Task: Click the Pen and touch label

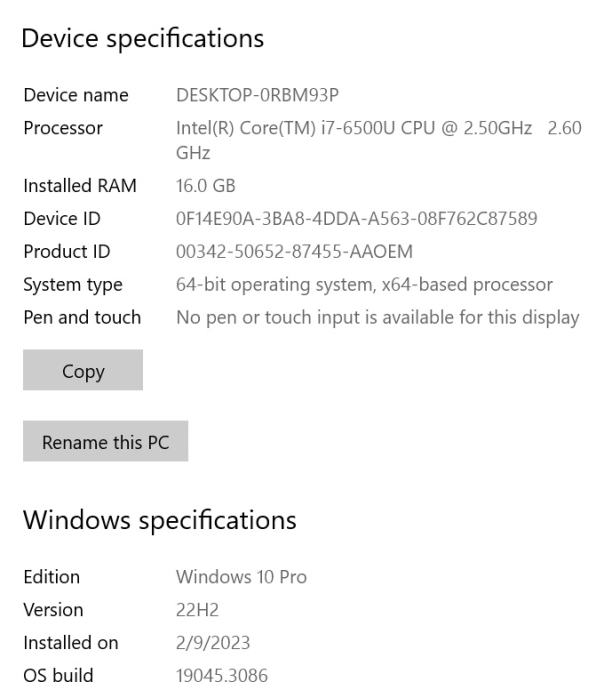Action: [x=82, y=317]
